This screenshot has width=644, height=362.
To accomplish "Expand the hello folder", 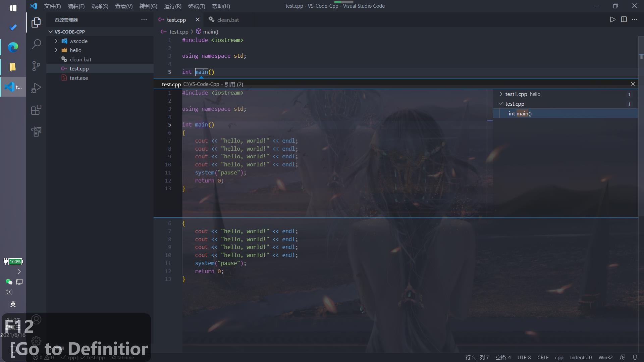I will (x=56, y=50).
